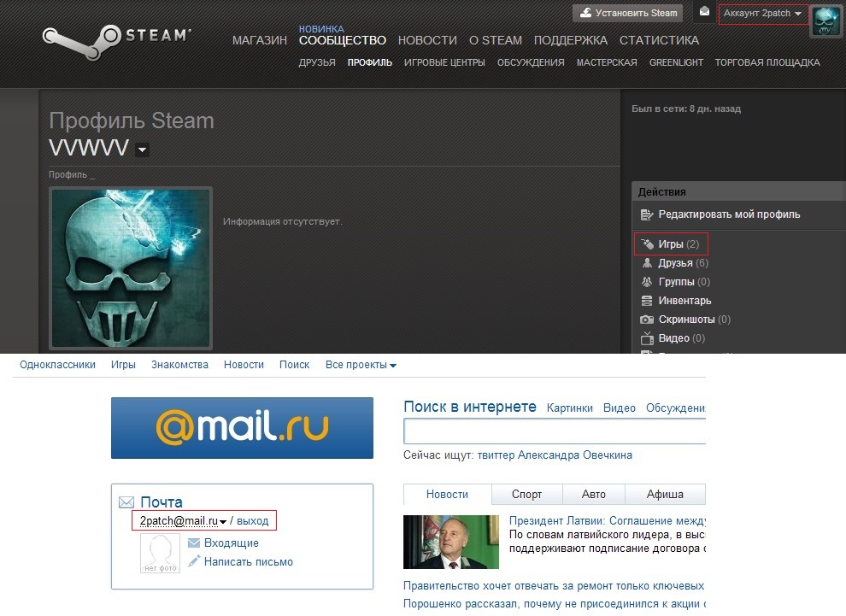The height and width of the screenshot is (616, 846).
Task: Go to ПРОФИЛЬ submenu item
Action: pos(369,62)
